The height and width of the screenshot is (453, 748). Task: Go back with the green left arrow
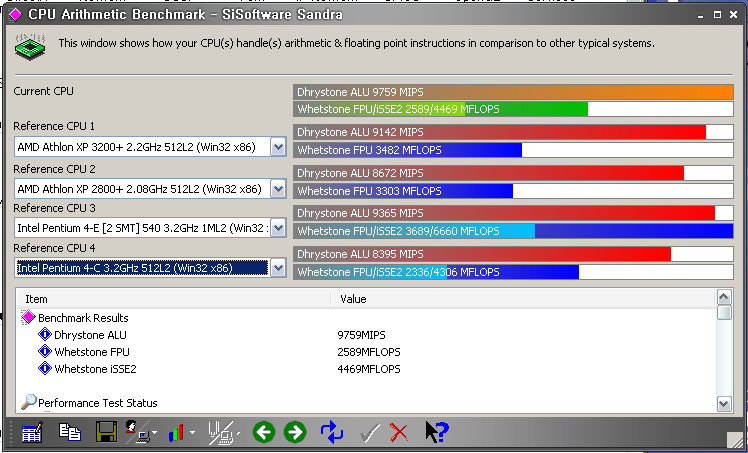pyautogui.click(x=264, y=432)
